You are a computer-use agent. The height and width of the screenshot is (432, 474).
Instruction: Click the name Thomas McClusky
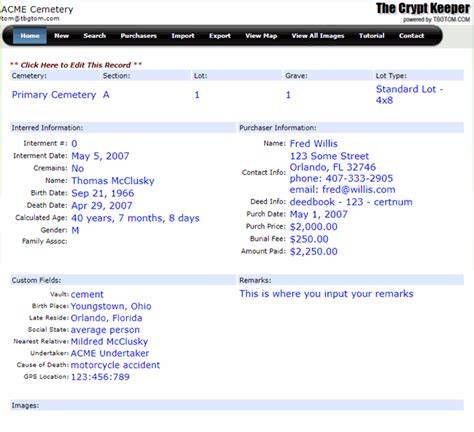pos(113,181)
